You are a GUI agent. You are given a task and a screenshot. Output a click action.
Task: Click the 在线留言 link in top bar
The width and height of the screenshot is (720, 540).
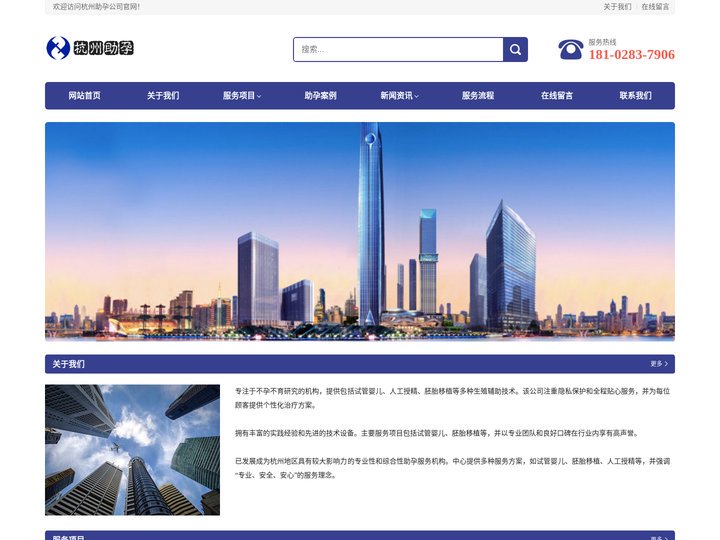[x=655, y=6]
